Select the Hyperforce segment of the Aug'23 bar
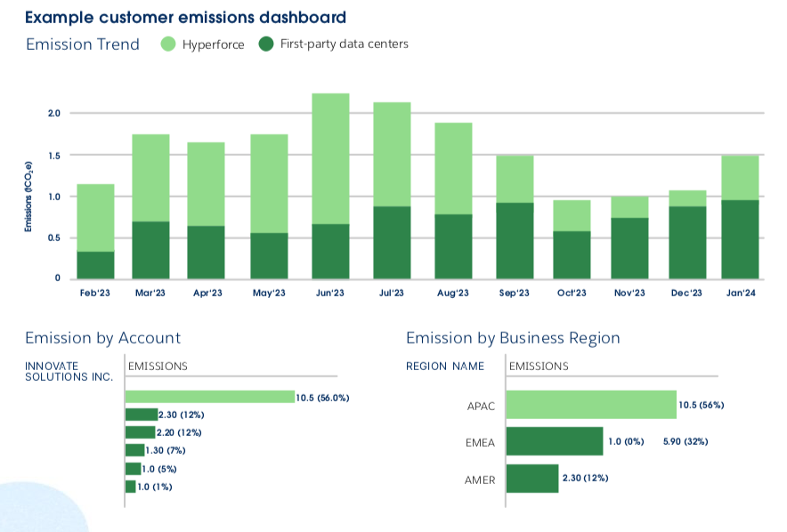787x532 pixels. pos(453,168)
